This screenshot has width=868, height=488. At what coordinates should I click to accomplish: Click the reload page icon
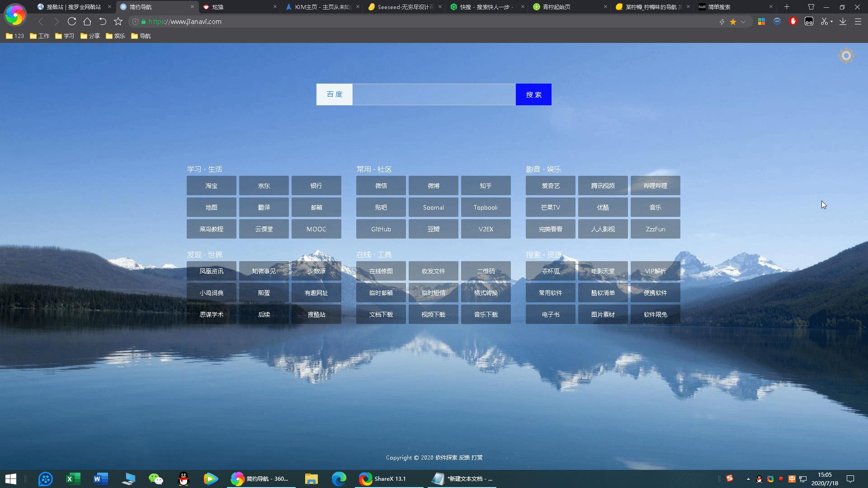[x=71, y=22]
